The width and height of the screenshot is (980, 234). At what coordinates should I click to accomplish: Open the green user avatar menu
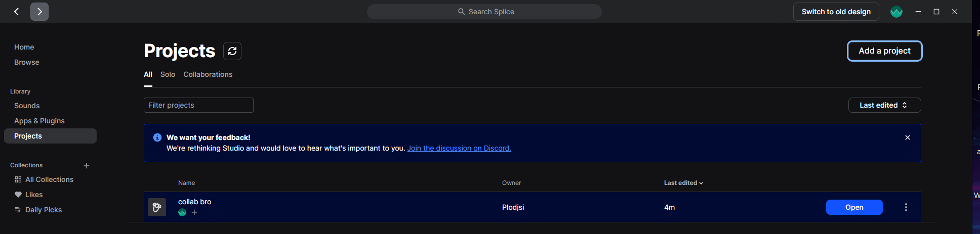point(896,12)
